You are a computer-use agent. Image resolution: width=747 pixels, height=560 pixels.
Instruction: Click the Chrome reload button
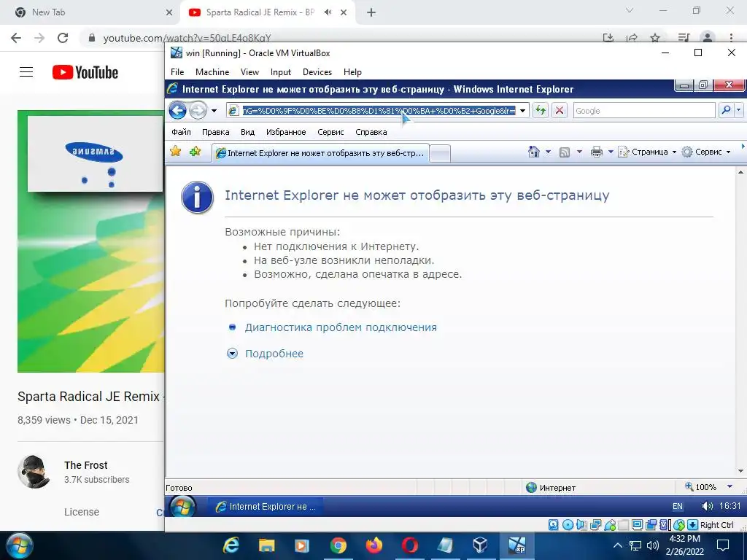tap(63, 38)
